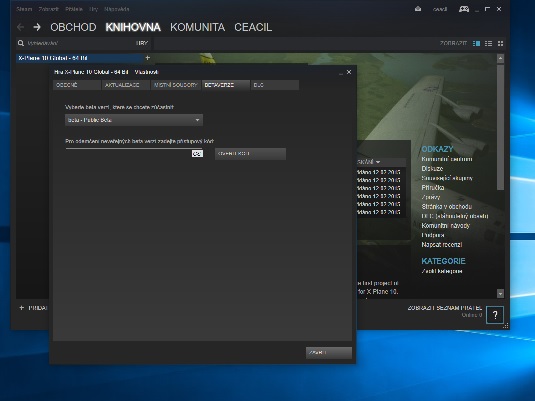Maximize the Steam main window

pyautogui.click(x=487, y=9)
